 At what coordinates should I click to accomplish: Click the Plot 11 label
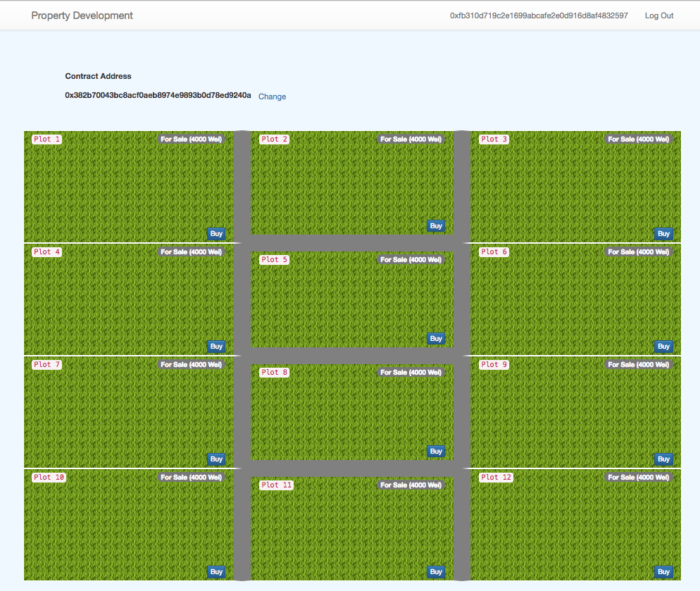click(277, 485)
